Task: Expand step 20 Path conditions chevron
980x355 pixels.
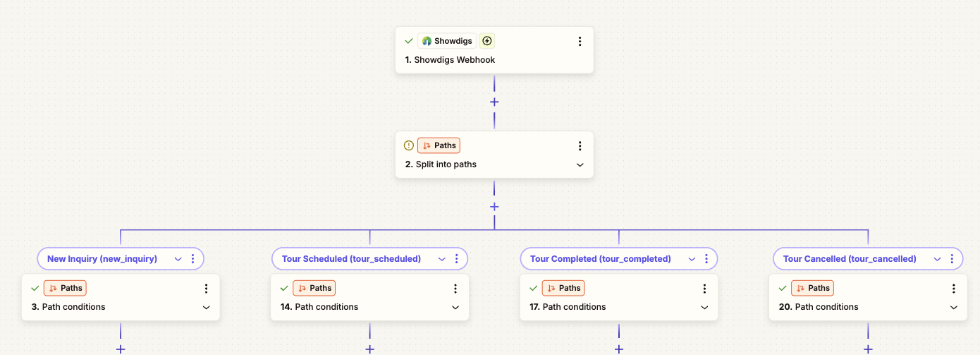Action: [x=953, y=307]
